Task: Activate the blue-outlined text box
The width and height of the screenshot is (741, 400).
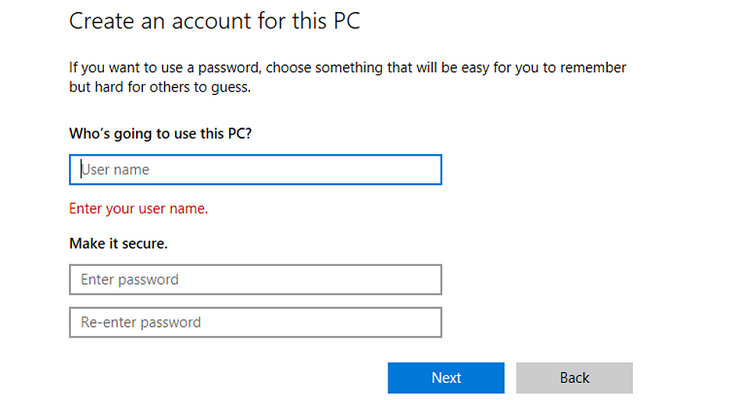Action: (255, 169)
